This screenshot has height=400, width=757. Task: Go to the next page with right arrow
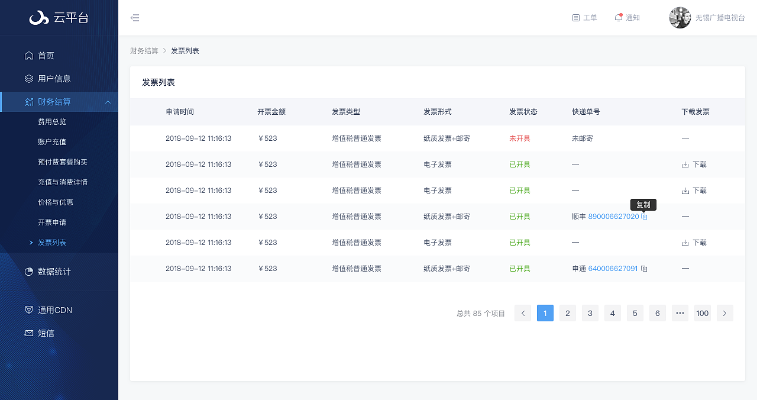click(725, 313)
